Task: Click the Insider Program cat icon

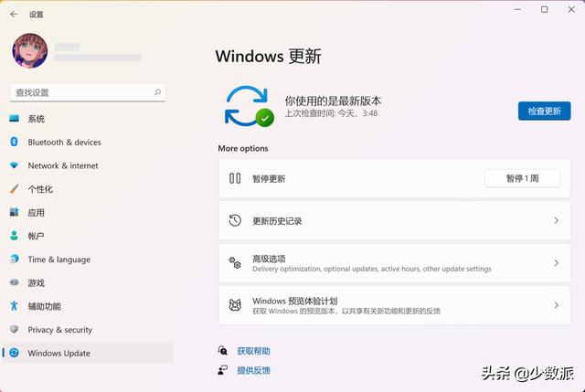Action: coord(235,305)
